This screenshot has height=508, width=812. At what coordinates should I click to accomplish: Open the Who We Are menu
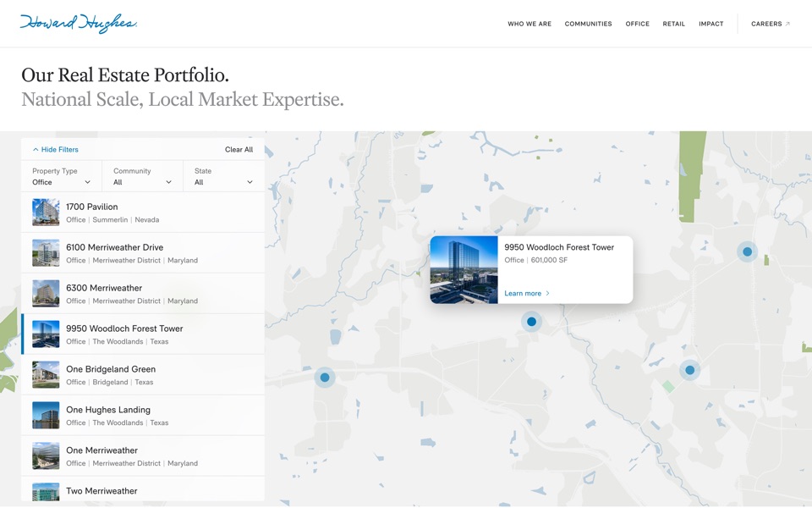coord(529,24)
